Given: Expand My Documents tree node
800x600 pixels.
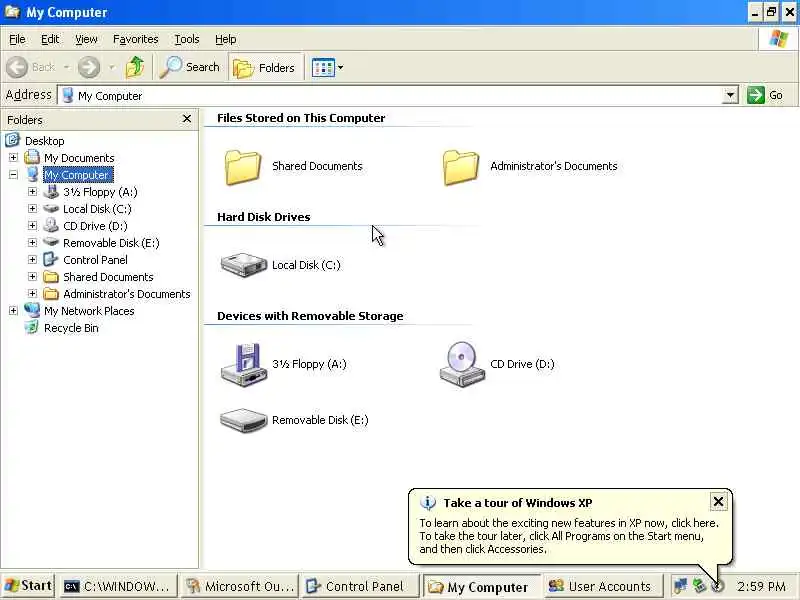Looking at the screenshot, I should [13, 158].
